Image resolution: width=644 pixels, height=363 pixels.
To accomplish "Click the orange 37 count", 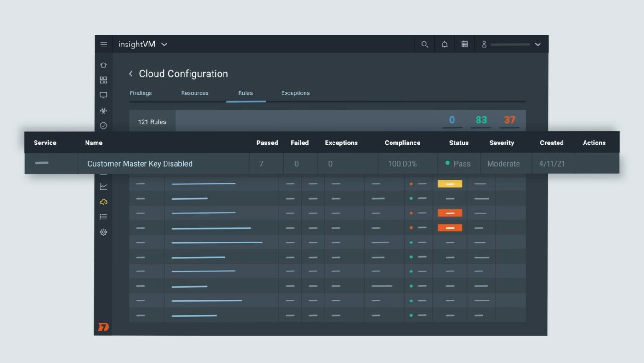I will [509, 120].
